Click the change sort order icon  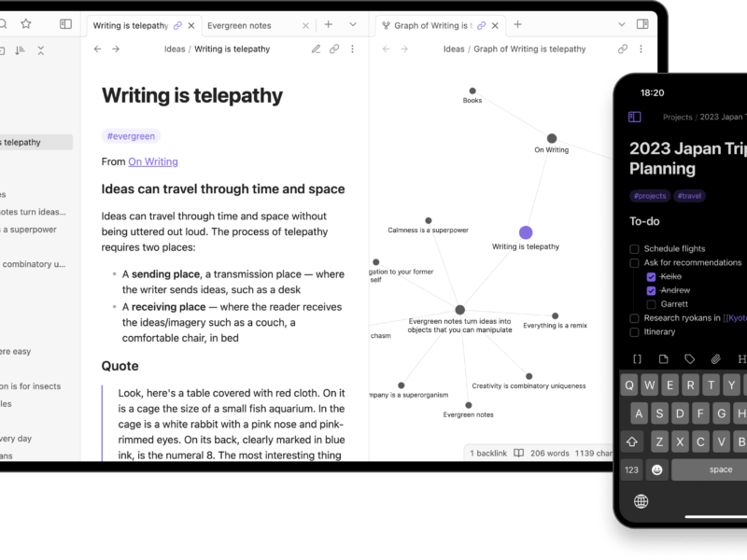click(21, 50)
